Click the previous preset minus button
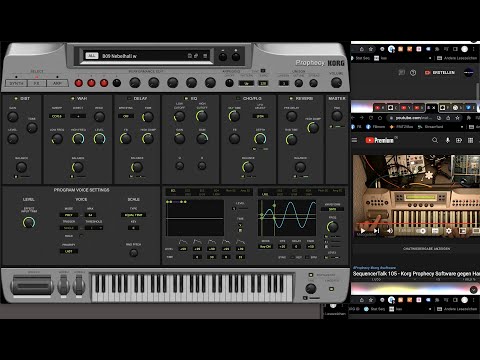The image size is (480, 360). [x=223, y=57]
